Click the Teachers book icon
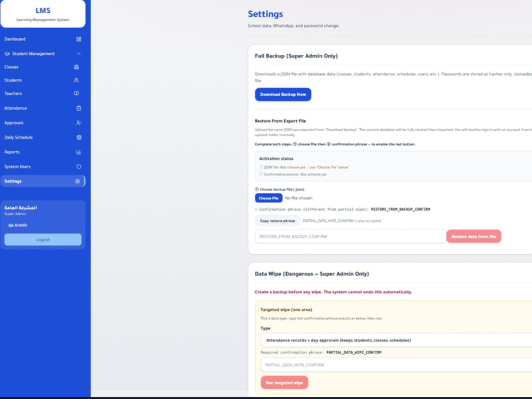The image size is (532, 399). (76, 93)
